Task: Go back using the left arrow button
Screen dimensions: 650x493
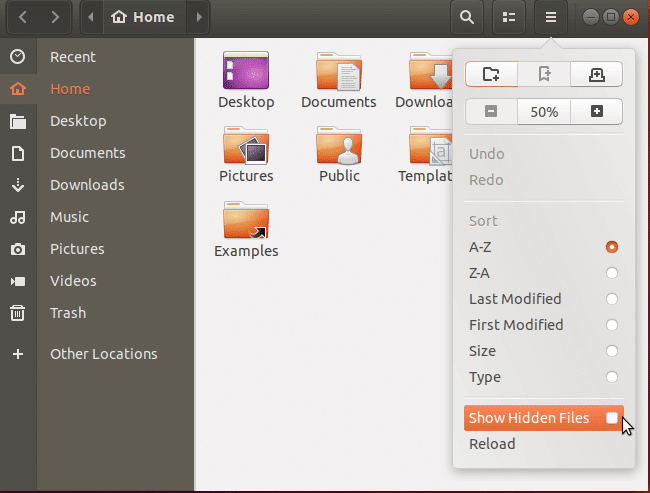Action: (23, 17)
